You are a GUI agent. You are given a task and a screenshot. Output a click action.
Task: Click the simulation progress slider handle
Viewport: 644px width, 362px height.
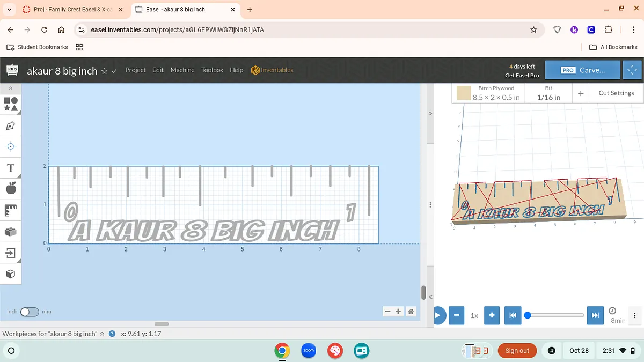point(528,315)
